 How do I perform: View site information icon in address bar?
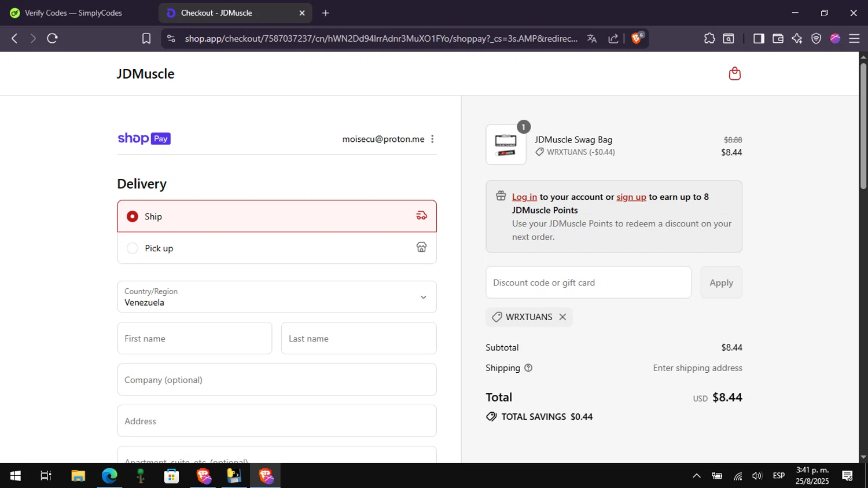coord(171,38)
